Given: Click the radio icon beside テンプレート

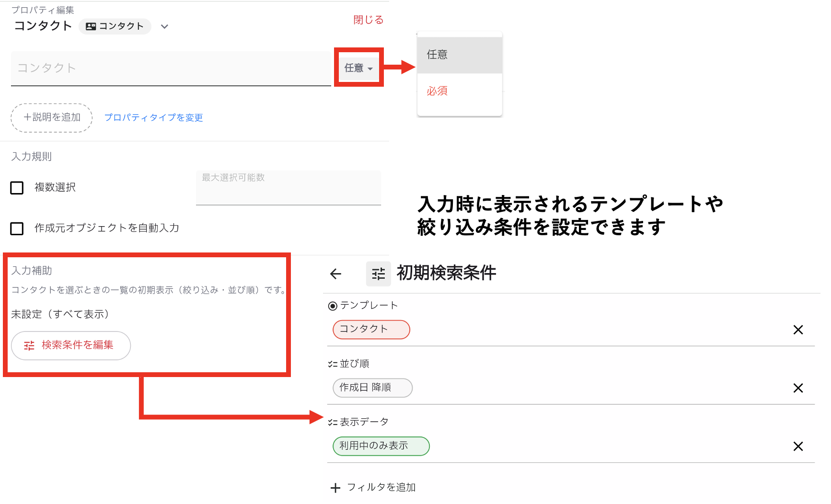Looking at the screenshot, I should 333,306.
